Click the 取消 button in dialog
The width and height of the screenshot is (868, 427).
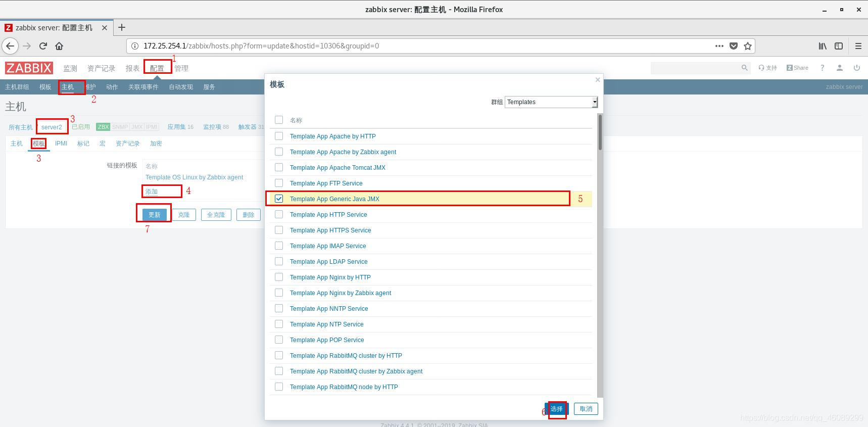(586, 409)
